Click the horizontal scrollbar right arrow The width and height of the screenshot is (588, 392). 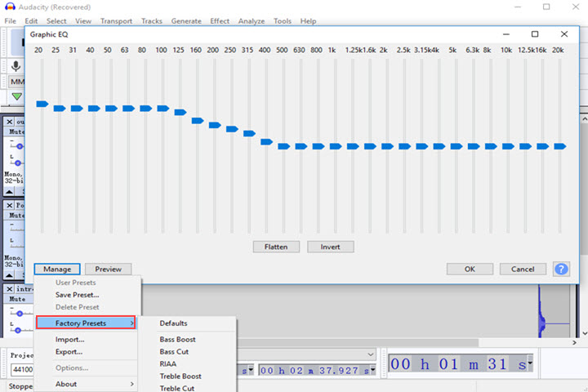[x=574, y=342]
